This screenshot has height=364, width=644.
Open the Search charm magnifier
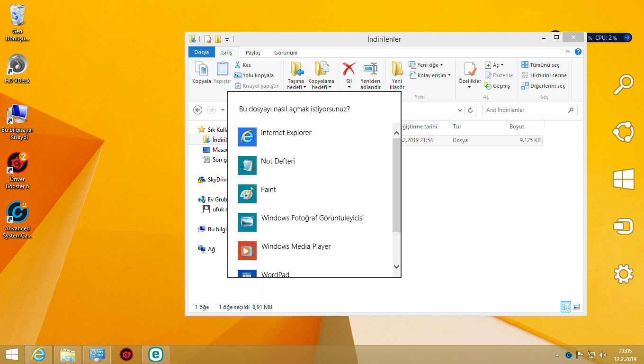coord(623,84)
